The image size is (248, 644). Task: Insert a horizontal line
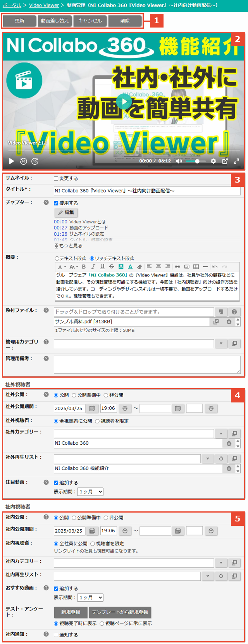pyautogui.click(x=205, y=266)
